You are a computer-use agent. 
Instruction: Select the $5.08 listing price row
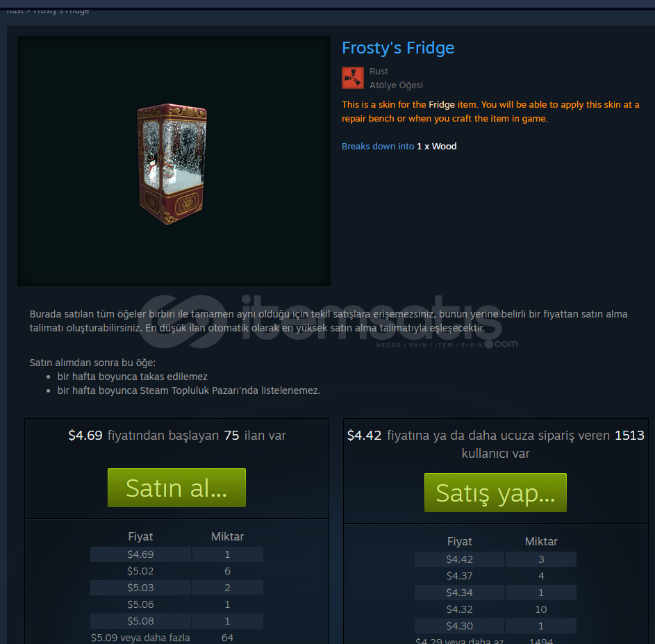[x=176, y=622]
